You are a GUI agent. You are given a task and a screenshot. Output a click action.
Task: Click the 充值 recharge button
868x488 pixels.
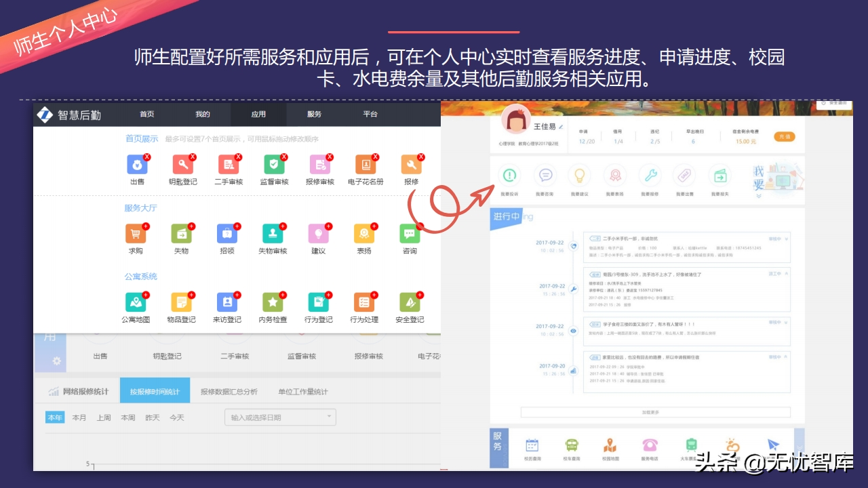[x=784, y=136]
